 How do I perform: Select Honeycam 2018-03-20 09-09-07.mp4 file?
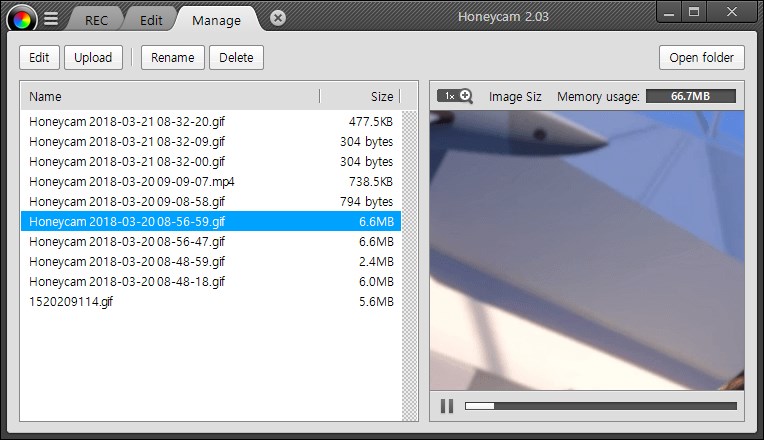pos(211,182)
